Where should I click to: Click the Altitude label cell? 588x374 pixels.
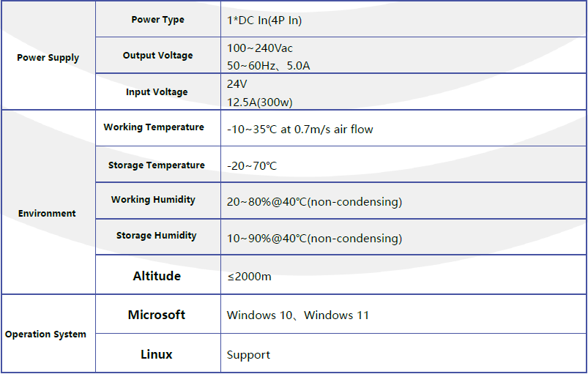click(158, 274)
